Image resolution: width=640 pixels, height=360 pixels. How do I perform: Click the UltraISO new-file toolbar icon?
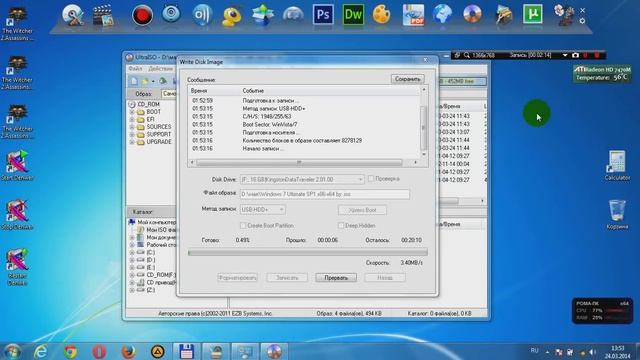tap(134, 81)
